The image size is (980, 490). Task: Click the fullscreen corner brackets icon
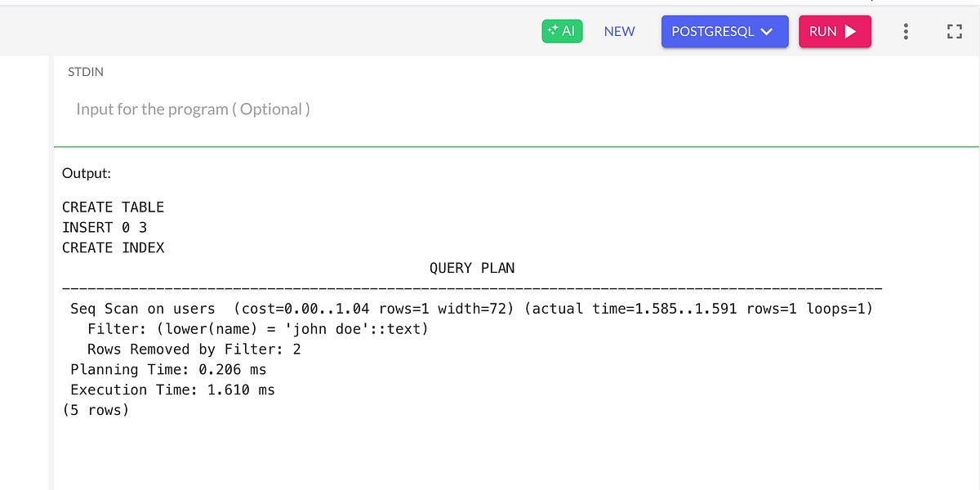(x=954, y=31)
